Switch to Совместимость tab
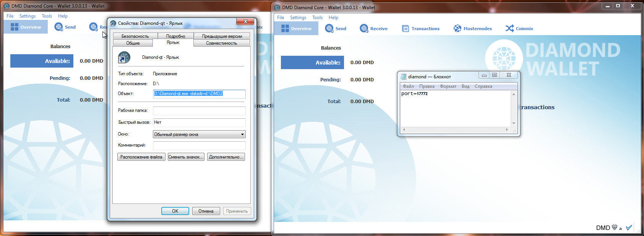The height and width of the screenshot is (236, 644). [222, 43]
